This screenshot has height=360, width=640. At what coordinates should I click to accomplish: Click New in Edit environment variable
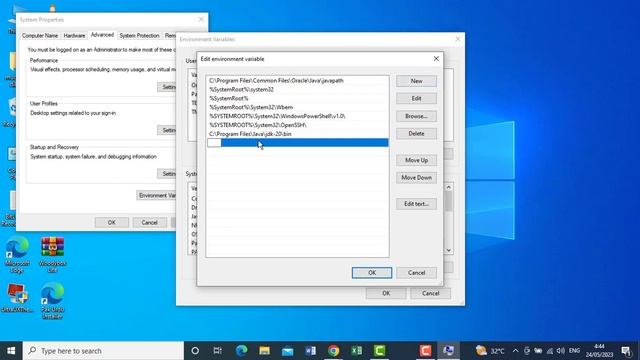416,81
